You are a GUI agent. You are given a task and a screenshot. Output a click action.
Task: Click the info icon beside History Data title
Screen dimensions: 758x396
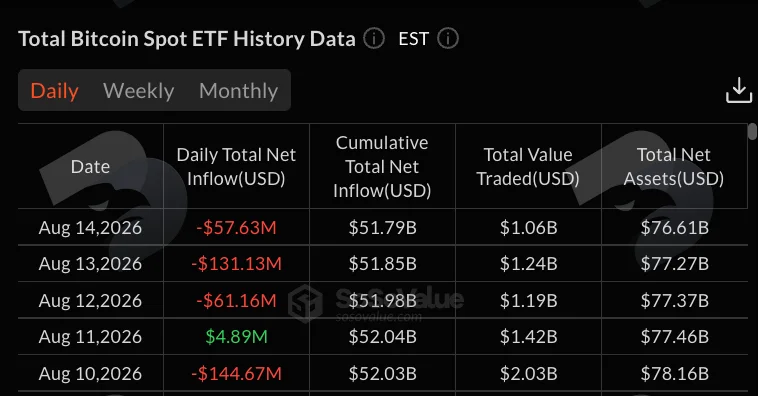(x=374, y=38)
